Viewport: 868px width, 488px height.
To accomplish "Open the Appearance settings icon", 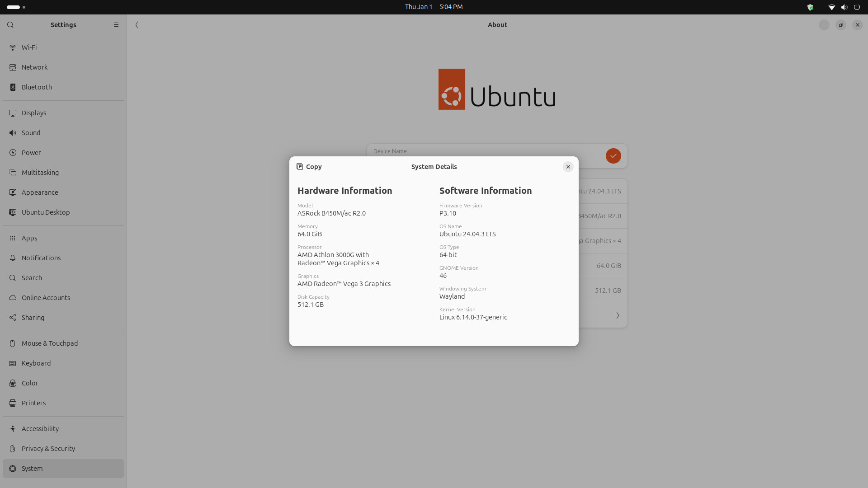I will tap(13, 192).
